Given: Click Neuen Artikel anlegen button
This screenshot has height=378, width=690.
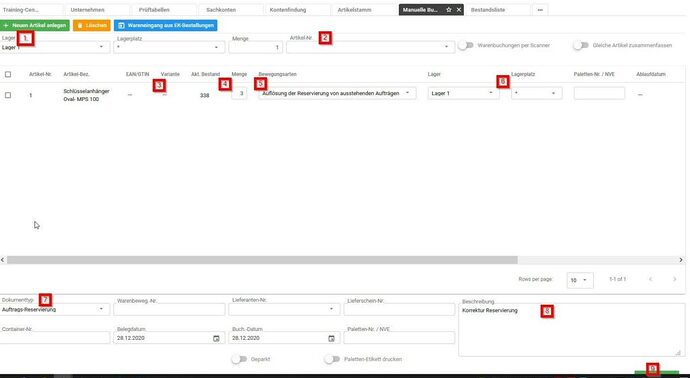Looking at the screenshot, I should (35, 26).
